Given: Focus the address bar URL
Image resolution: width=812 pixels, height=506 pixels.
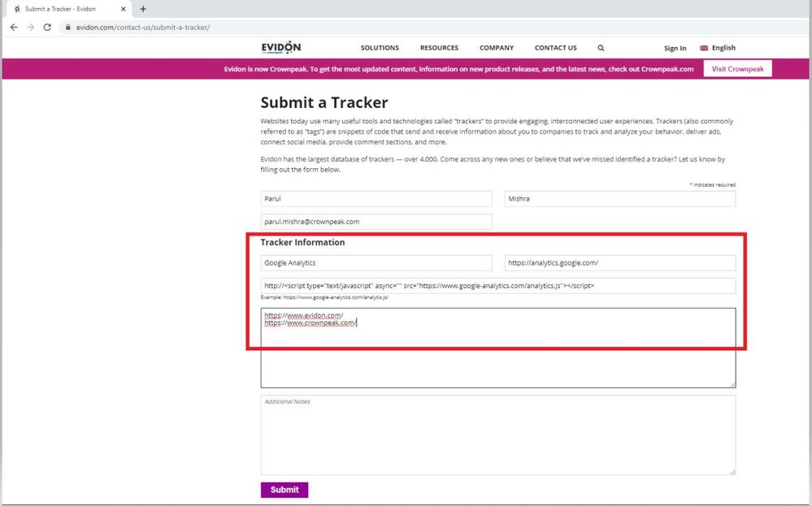Looking at the screenshot, I should point(143,28).
